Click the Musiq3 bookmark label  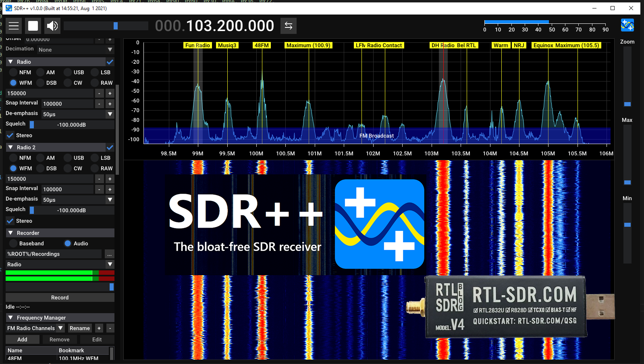click(x=227, y=45)
